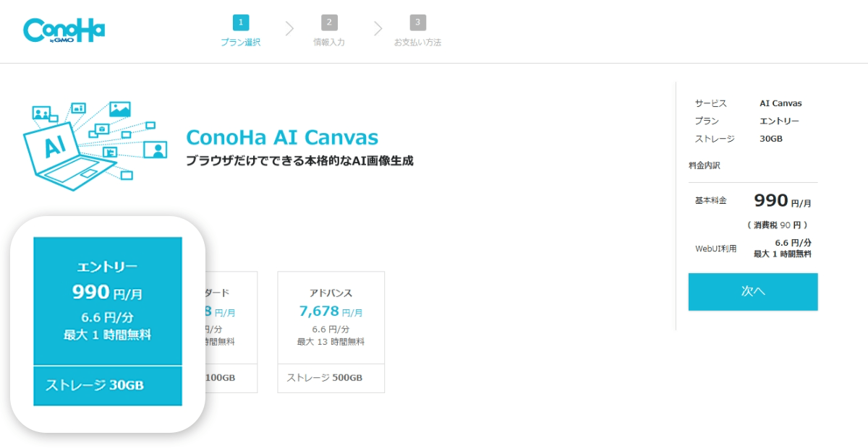Screen dimensions: 868x448
Task: Click the AI laptop illustration
Action: pyautogui.click(x=95, y=146)
